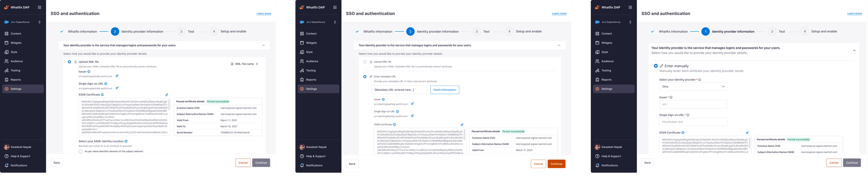
Task: Open app grid icon in right panel
Action: [630, 7]
